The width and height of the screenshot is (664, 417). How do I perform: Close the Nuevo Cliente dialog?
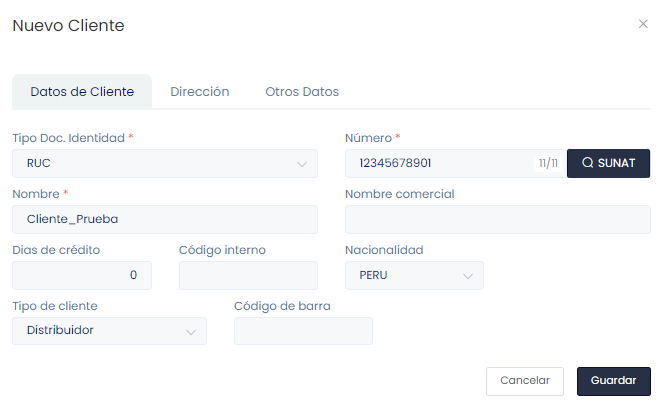[x=643, y=24]
